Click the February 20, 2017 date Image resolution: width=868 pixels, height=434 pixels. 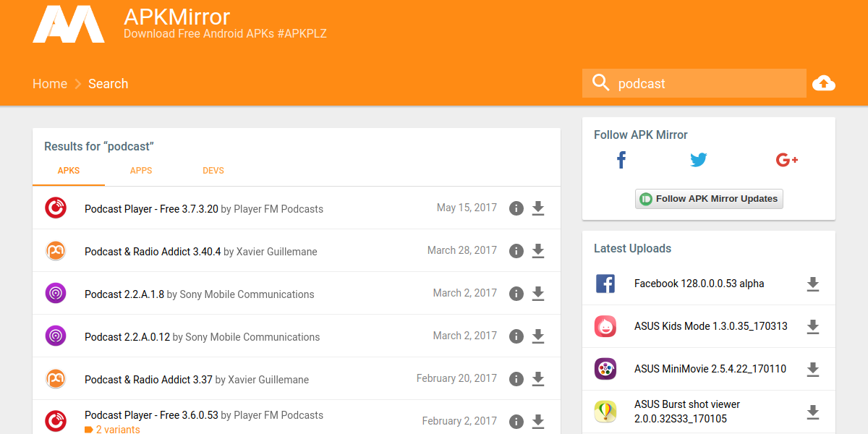coord(456,378)
